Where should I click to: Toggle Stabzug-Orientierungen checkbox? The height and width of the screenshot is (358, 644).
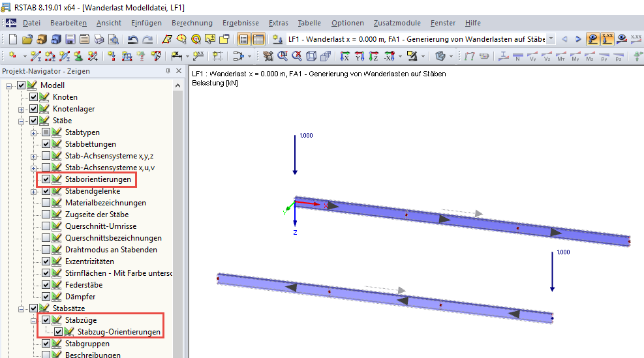pos(58,332)
